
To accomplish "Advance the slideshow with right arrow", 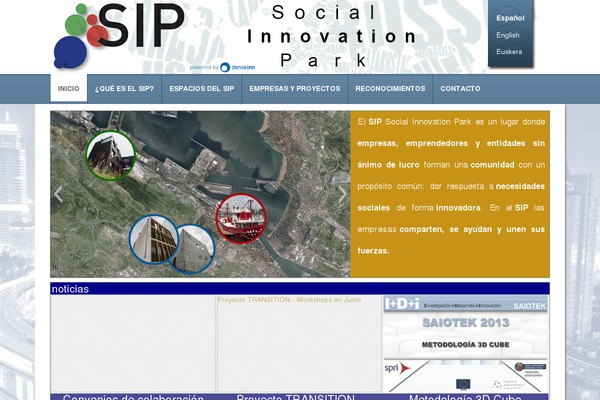I will pos(342,194).
